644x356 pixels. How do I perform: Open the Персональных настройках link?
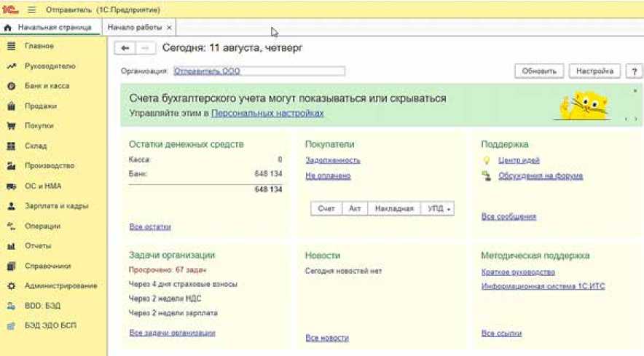point(267,114)
